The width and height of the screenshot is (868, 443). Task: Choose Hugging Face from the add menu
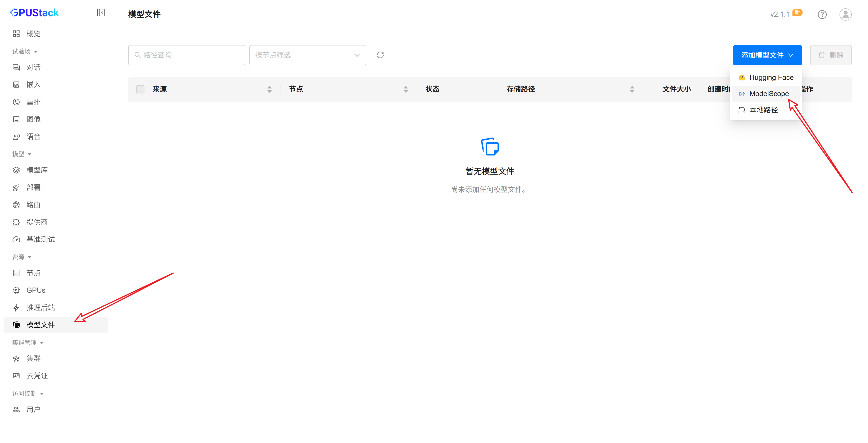pos(766,77)
